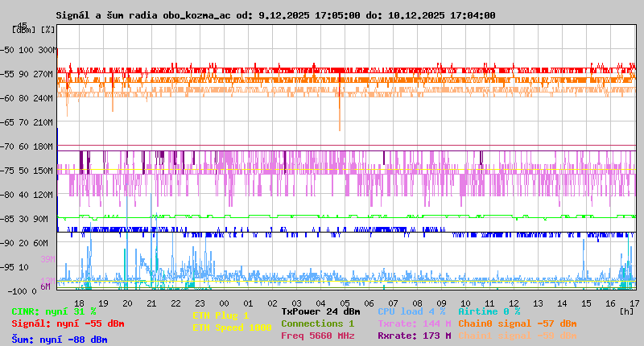
Task: Click the 'ETH Plug 1' legend label
Action: pos(221,315)
